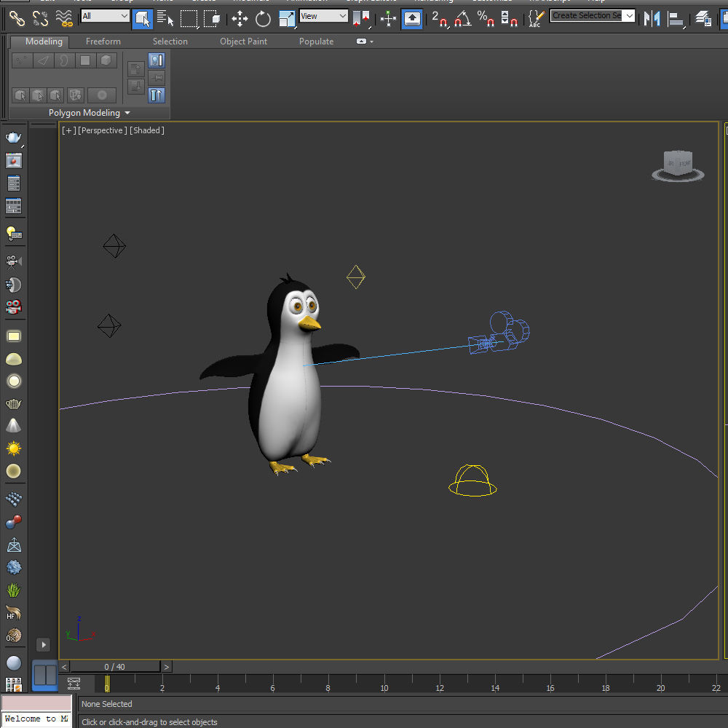
Task: Click the red movie camera icon
Action: point(13,307)
